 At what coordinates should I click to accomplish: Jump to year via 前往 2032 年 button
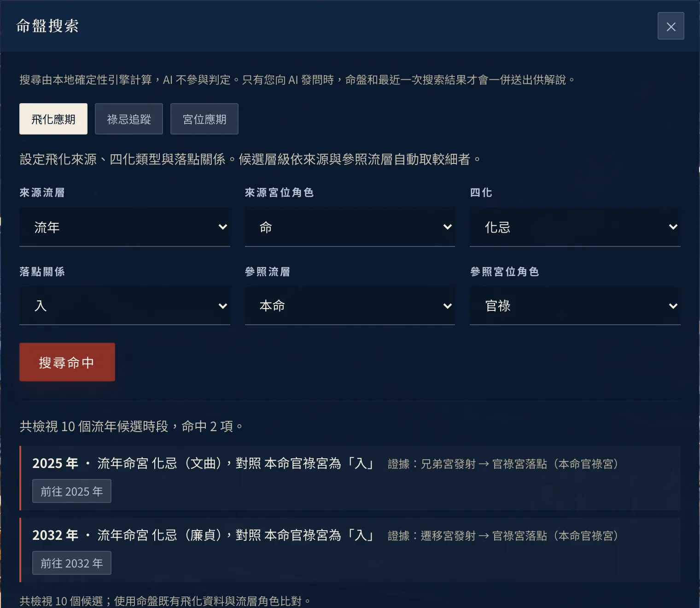[x=72, y=563]
